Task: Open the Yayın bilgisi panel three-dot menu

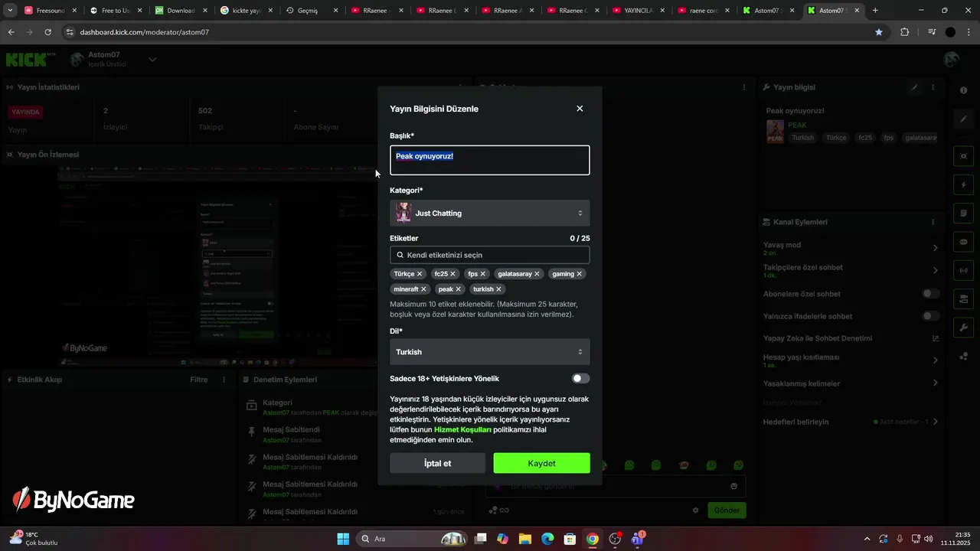Action: 933,87
